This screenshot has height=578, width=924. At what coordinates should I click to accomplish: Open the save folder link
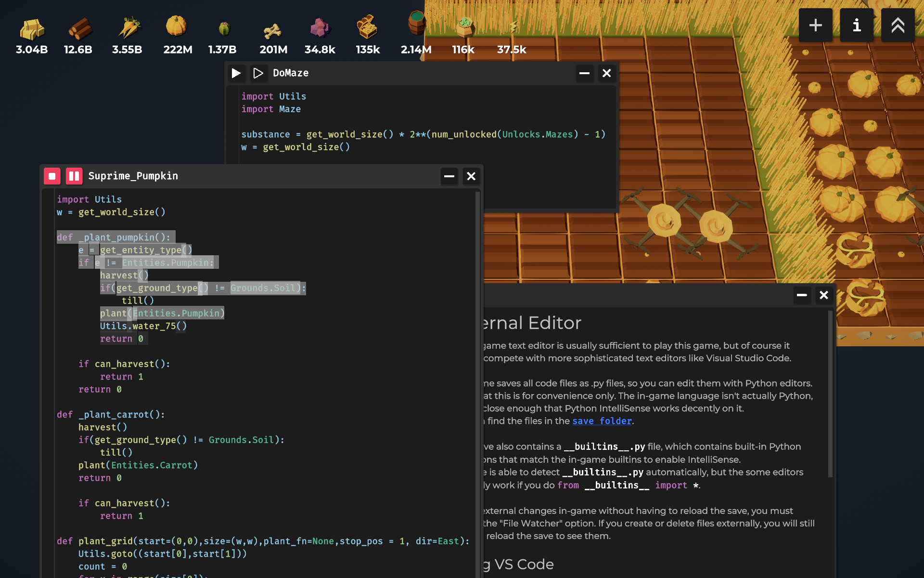[x=602, y=421]
